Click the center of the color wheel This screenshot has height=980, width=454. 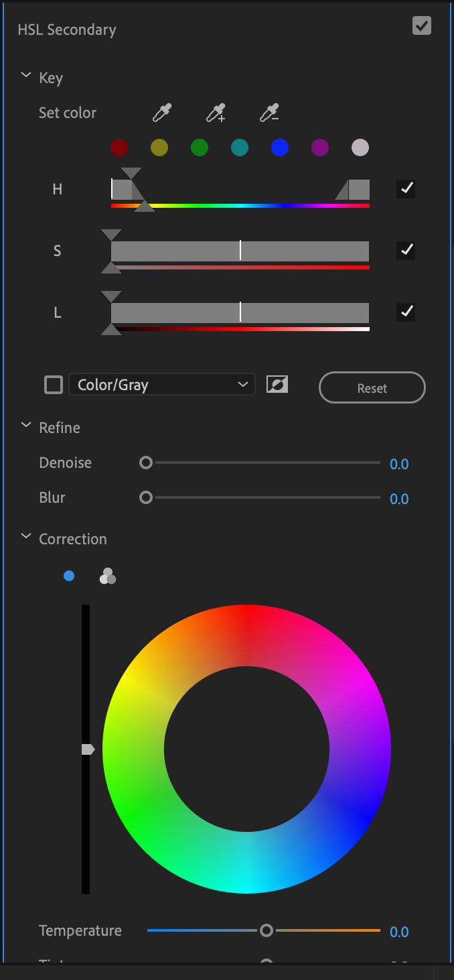point(246,749)
